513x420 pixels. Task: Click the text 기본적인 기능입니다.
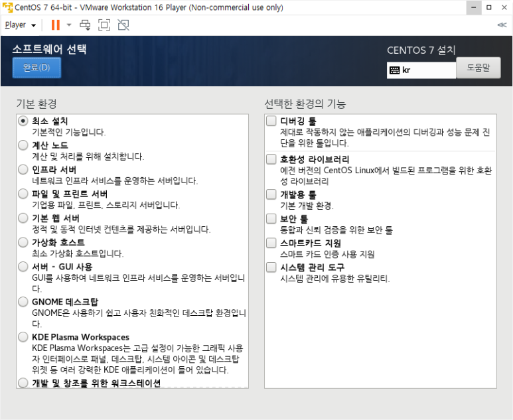69,132
